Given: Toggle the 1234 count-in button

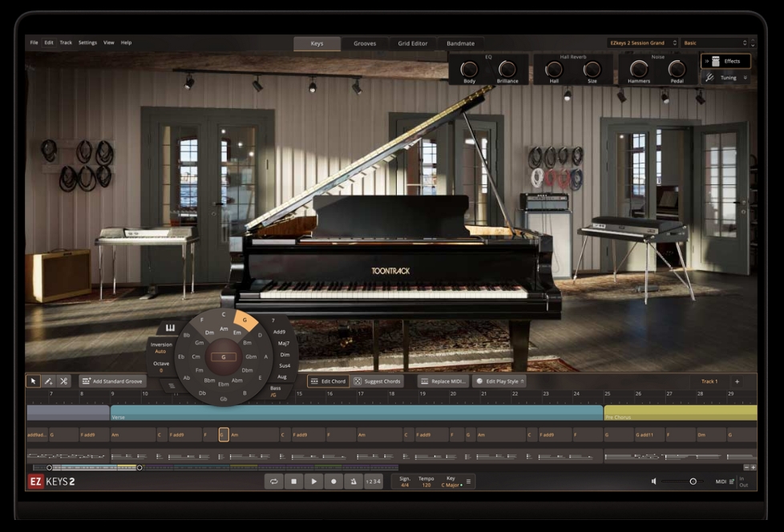Looking at the screenshot, I should [x=373, y=482].
